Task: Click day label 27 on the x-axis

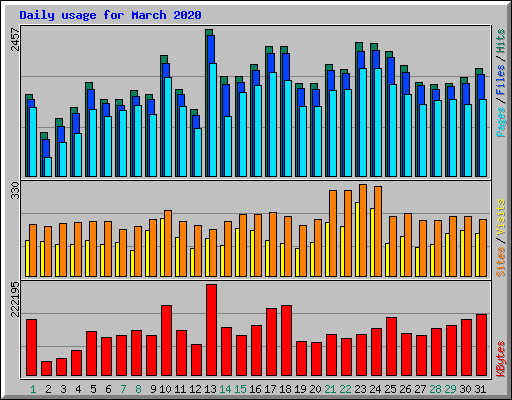Action: pos(420,389)
